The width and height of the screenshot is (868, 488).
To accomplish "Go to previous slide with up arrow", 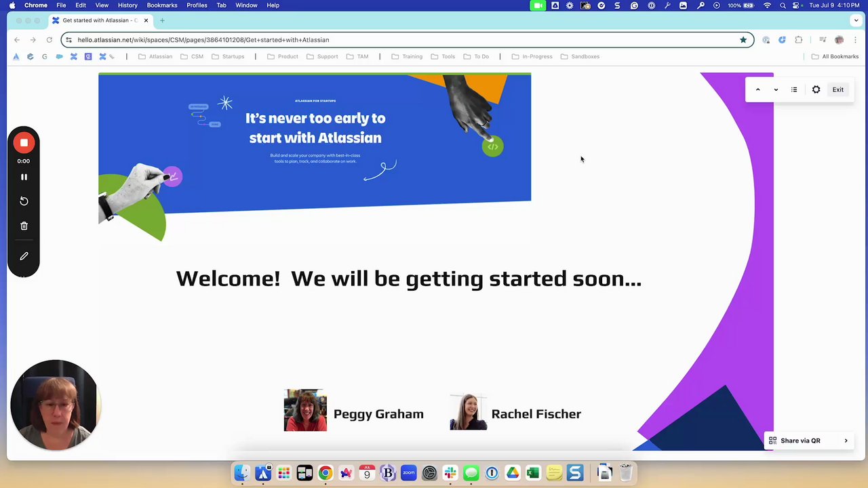I will click(757, 89).
